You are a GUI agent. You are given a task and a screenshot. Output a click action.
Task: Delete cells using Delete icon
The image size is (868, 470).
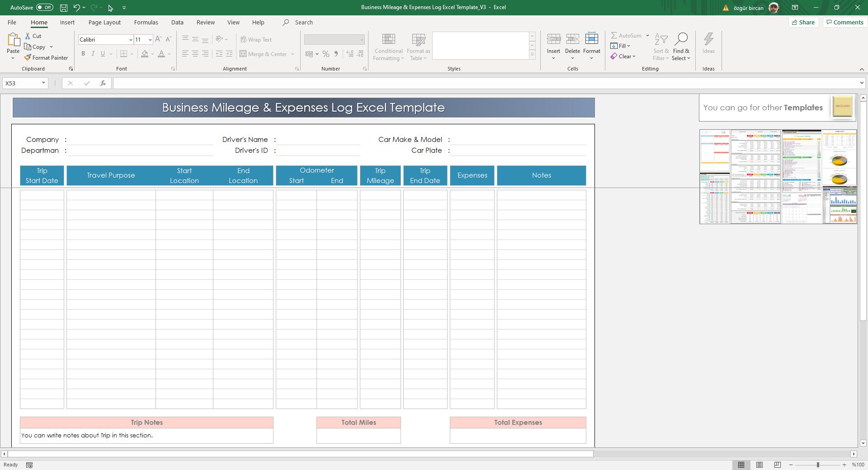pos(572,43)
